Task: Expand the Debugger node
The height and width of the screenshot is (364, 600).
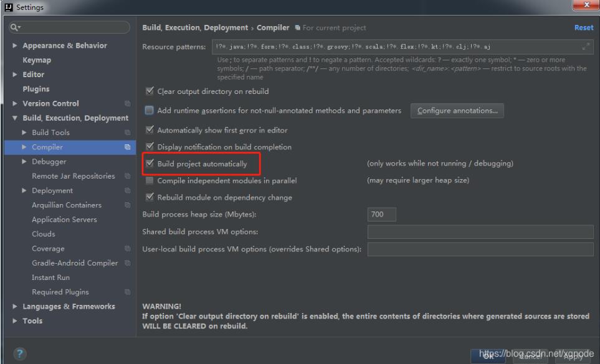Action: pyautogui.click(x=24, y=162)
